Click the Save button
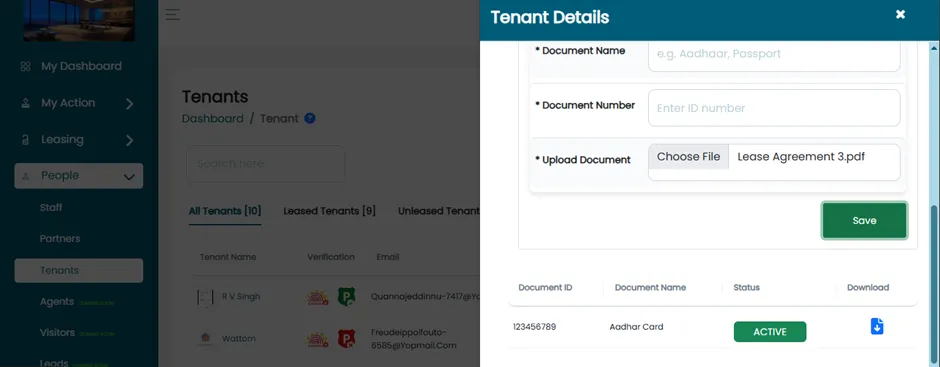940x367 pixels. pos(864,221)
